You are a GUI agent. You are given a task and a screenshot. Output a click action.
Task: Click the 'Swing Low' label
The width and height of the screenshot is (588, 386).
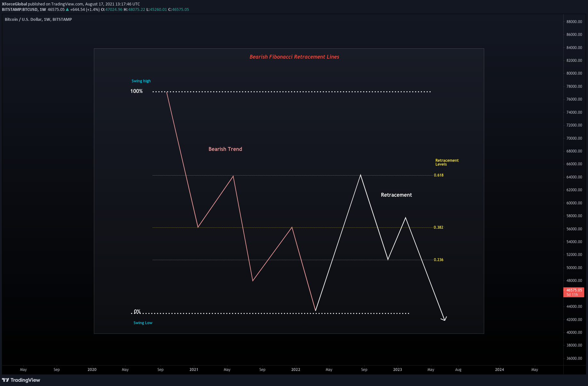pos(143,323)
